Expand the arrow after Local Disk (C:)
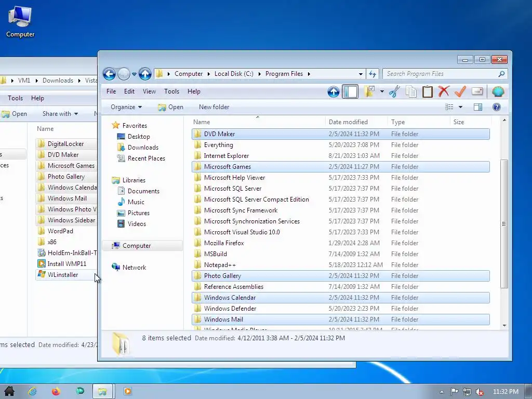532x399 pixels. coord(260,74)
